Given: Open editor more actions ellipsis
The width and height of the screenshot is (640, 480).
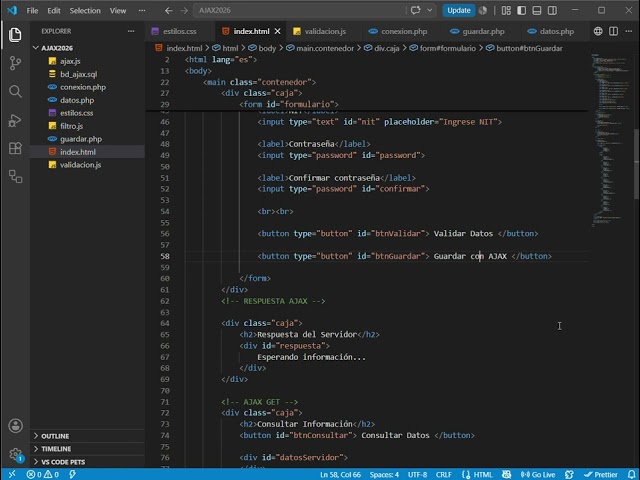Looking at the screenshot, I should tap(629, 31).
